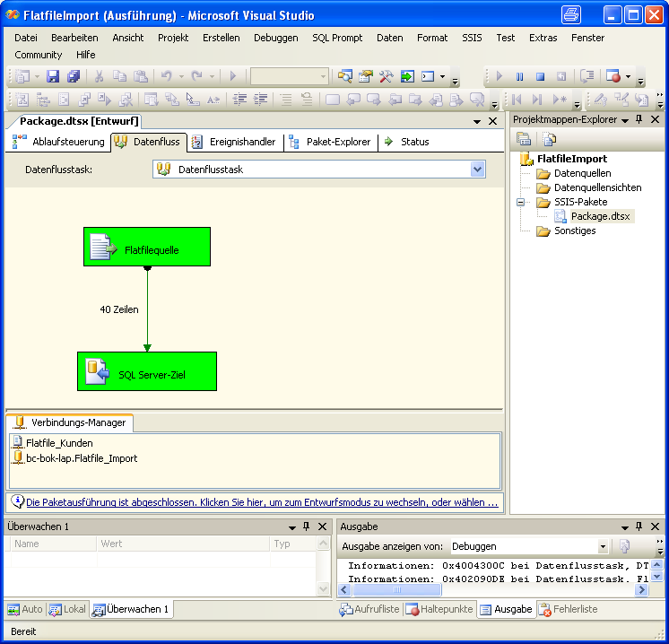Open the Datenflusstask dropdown list
The image size is (669, 644).
477,170
